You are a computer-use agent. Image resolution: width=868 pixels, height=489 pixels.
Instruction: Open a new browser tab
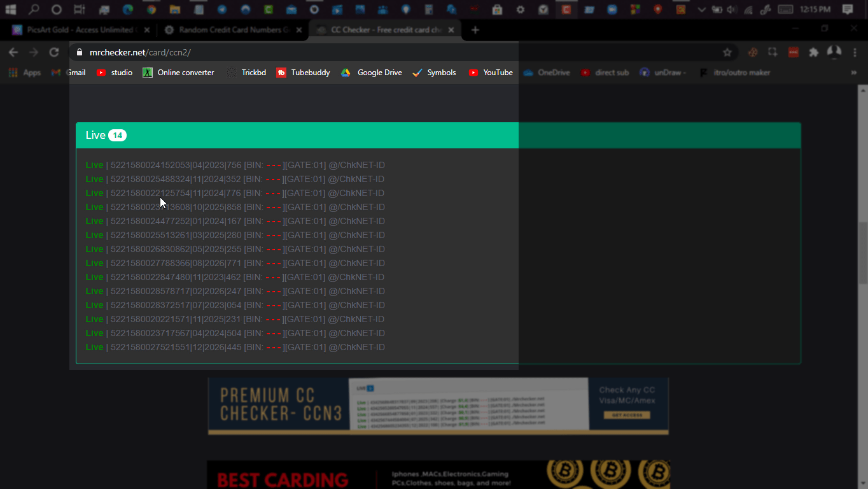tap(475, 30)
